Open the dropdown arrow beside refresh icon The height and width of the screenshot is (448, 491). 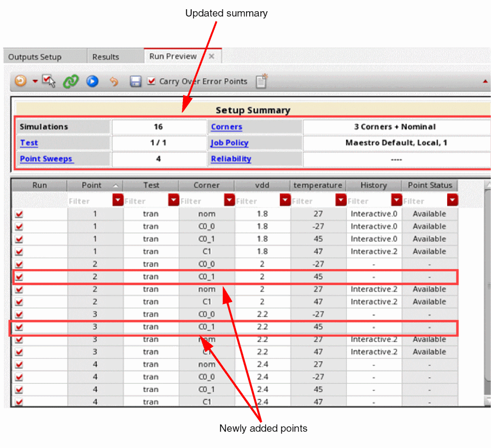pos(35,81)
